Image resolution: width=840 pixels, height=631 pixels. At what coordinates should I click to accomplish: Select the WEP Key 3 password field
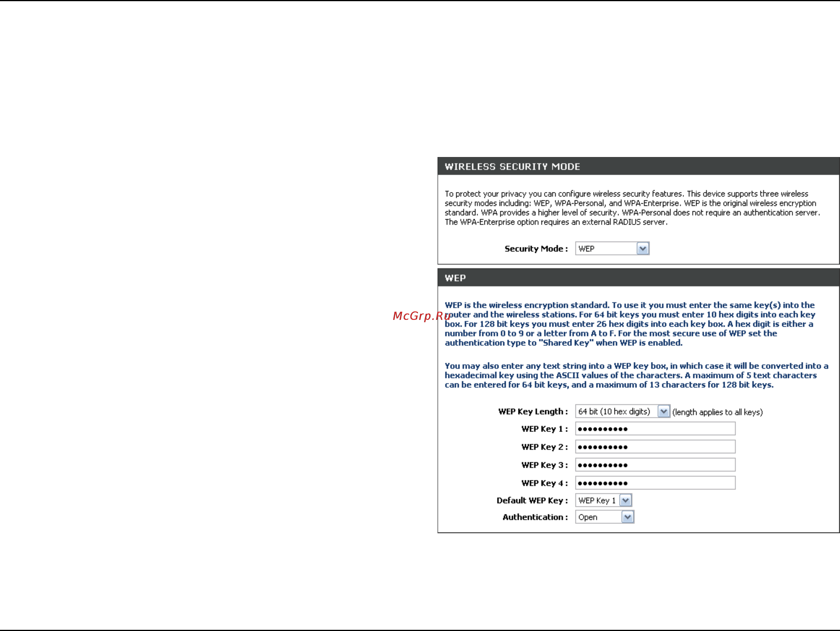pyautogui.click(x=655, y=465)
